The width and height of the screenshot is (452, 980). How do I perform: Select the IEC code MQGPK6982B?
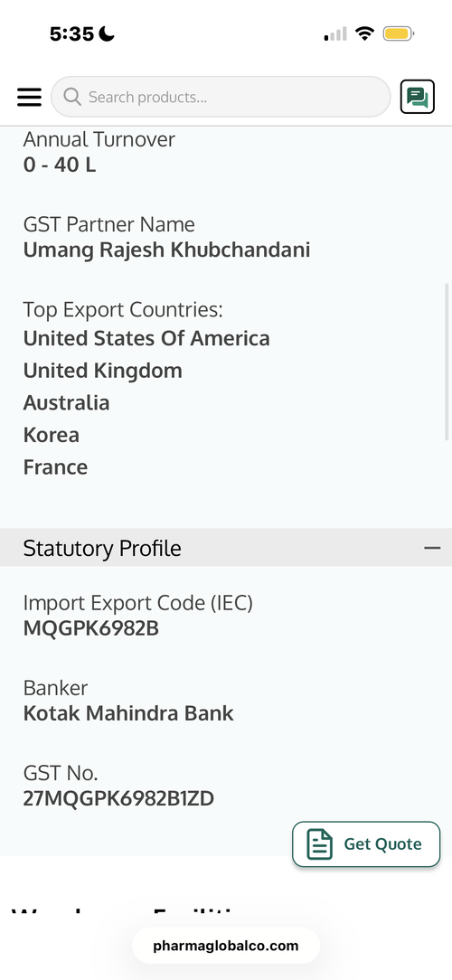coord(91,628)
